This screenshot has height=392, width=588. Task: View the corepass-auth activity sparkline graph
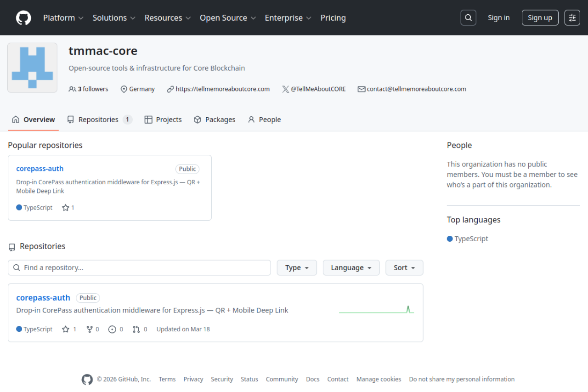[376, 309]
